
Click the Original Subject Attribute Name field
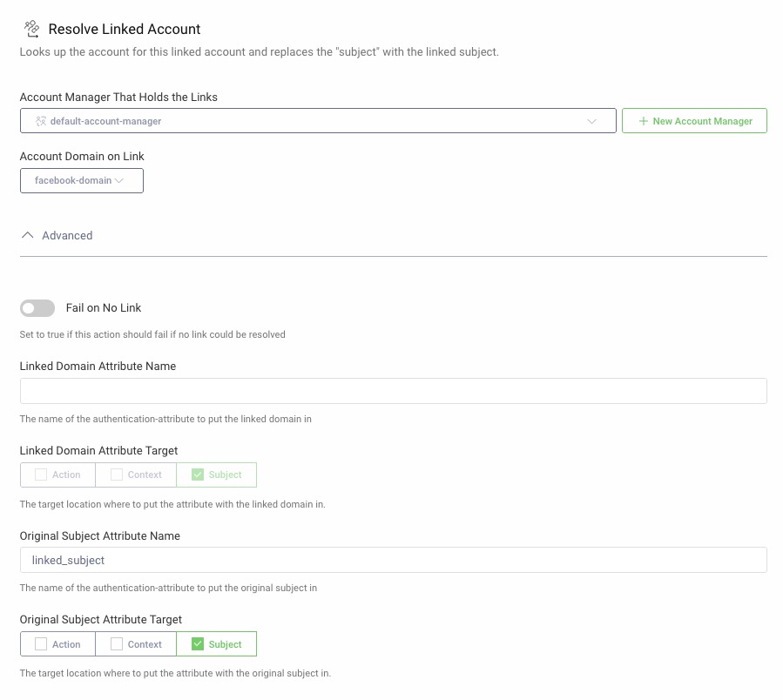tap(393, 560)
